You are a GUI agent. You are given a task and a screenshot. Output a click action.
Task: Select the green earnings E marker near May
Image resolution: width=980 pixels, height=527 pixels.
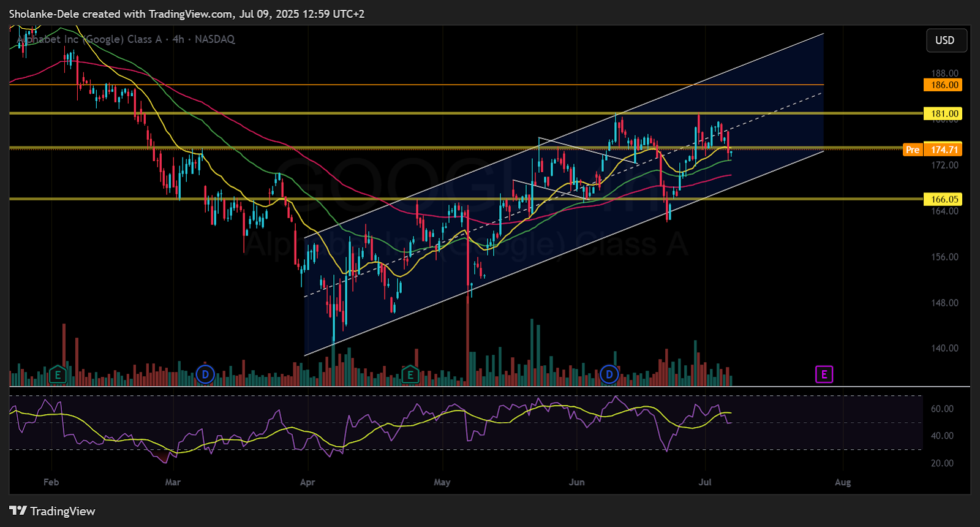[410, 374]
